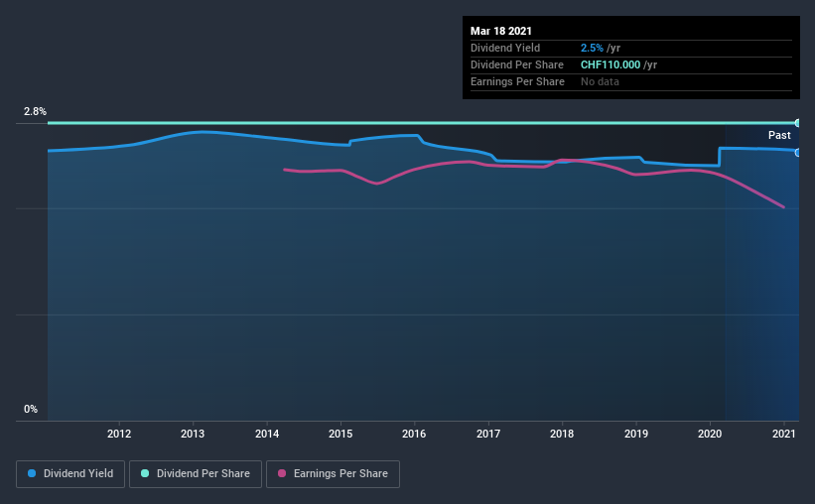The height and width of the screenshot is (504, 815).
Task: Click the teal dot beside Dividend Per Share legend
Action: pos(145,474)
